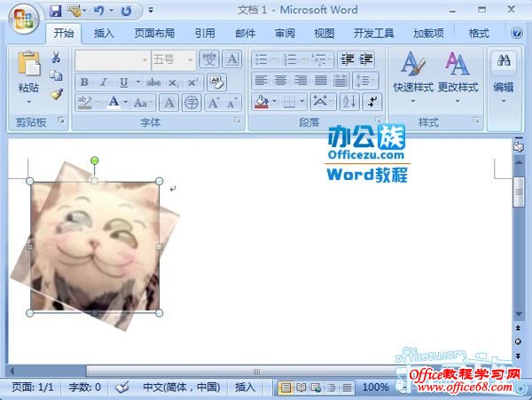The image size is (532, 400).
Task: Toggle subscript formatting
Action: click(x=174, y=82)
